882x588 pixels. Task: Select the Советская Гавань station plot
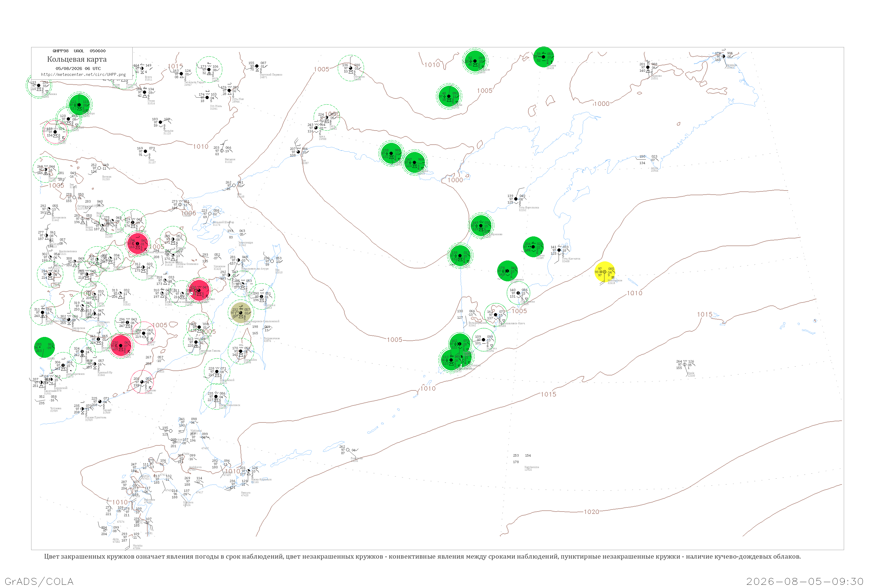196,342
